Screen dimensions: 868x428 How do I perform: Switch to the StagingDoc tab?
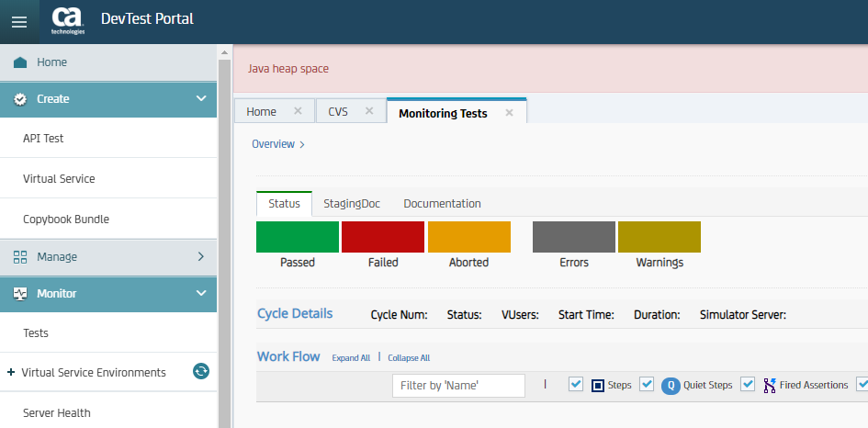coord(351,203)
